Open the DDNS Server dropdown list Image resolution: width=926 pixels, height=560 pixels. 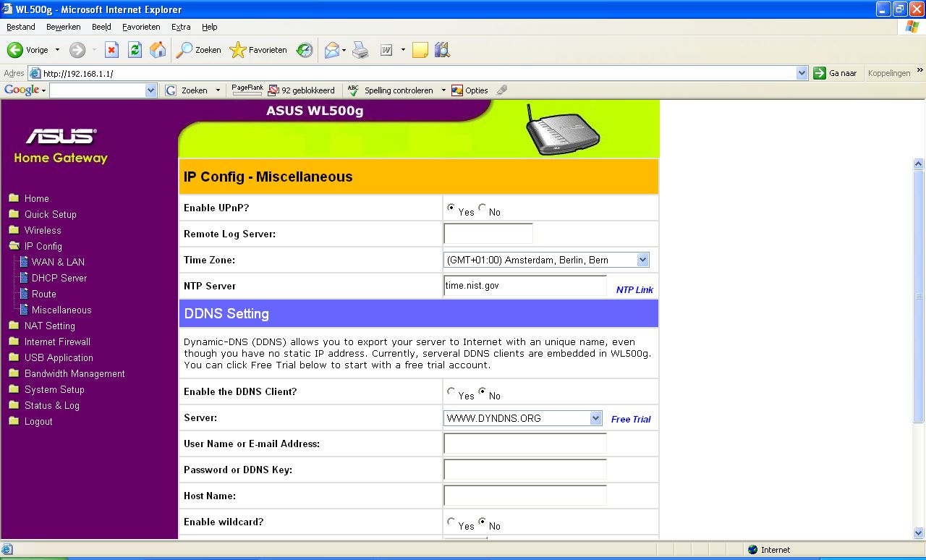point(595,417)
